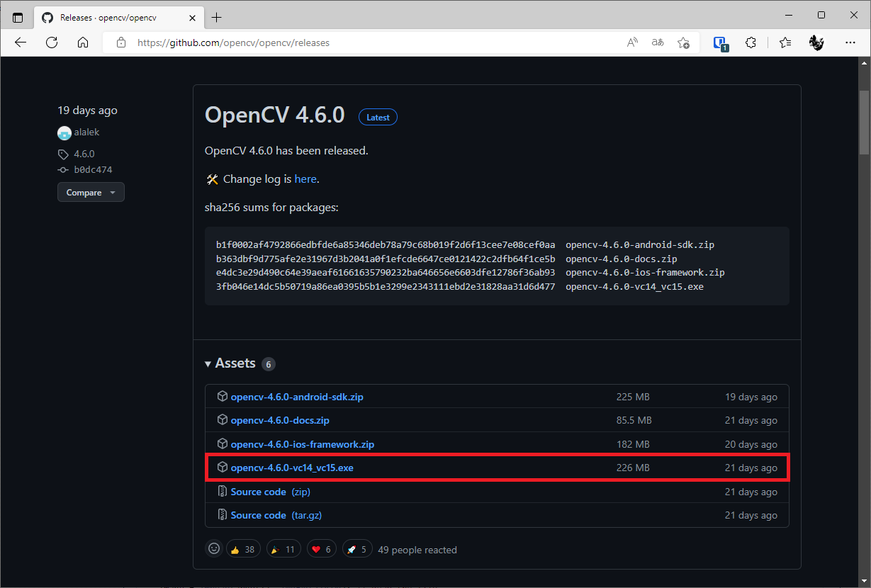Viewport: 871px width, 588px height.
Task: Click the package icon beside android-sdk.zip
Action: pyautogui.click(x=222, y=397)
